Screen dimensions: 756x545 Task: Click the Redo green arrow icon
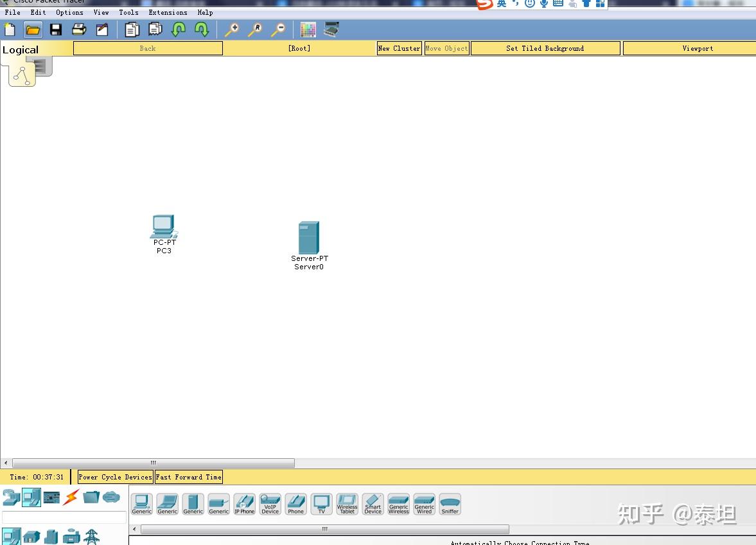(202, 30)
